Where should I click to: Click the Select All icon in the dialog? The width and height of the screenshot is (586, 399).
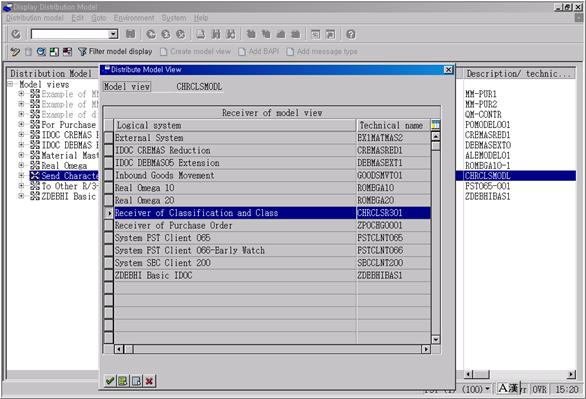point(123,381)
